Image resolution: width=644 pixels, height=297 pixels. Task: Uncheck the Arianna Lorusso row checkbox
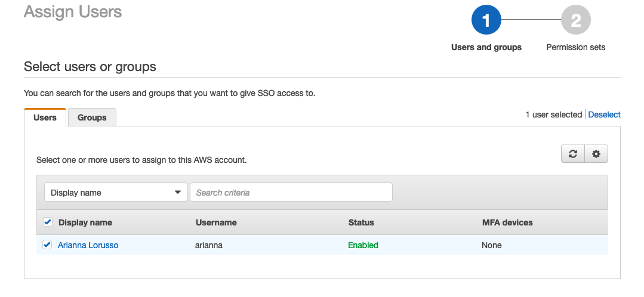[x=48, y=245]
